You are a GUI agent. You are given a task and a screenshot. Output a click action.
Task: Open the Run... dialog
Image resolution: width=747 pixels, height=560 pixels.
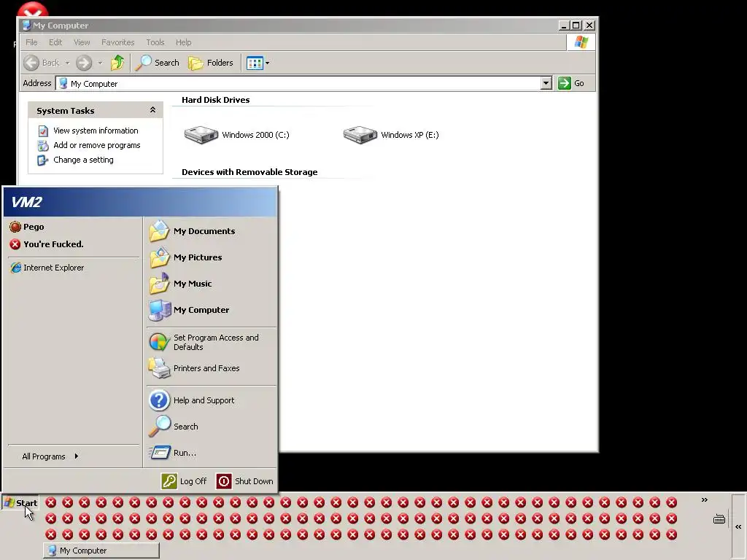212,452
